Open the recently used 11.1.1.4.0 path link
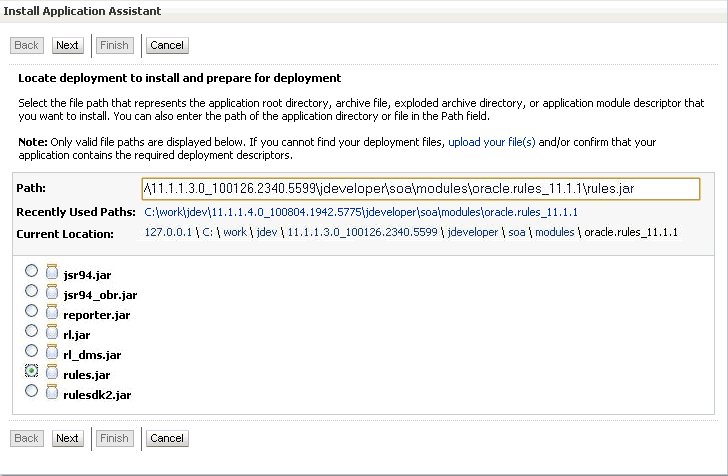The width and height of the screenshot is (728, 476). (x=361, y=212)
